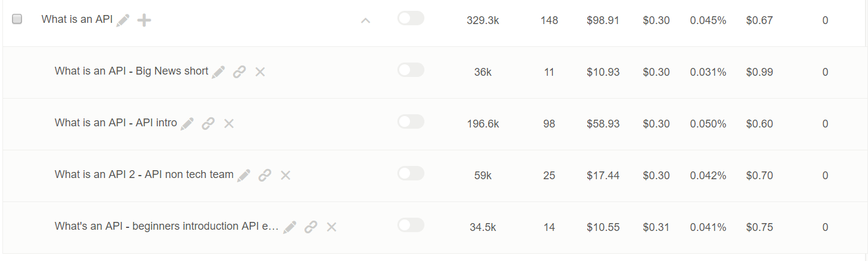Toggle the 'Big News short' status switch
Screen dimensions: 868x261
pyautogui.click(x=411, y=70)
